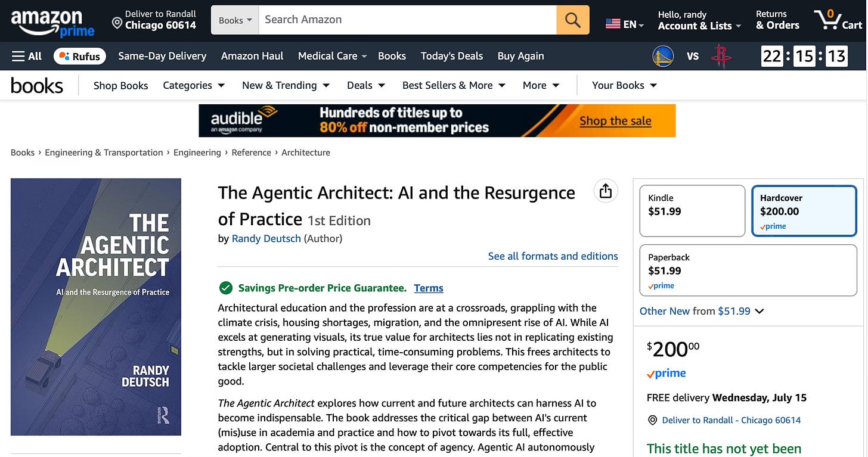
Task: Open the shopping cart icon
Action: 838,20
